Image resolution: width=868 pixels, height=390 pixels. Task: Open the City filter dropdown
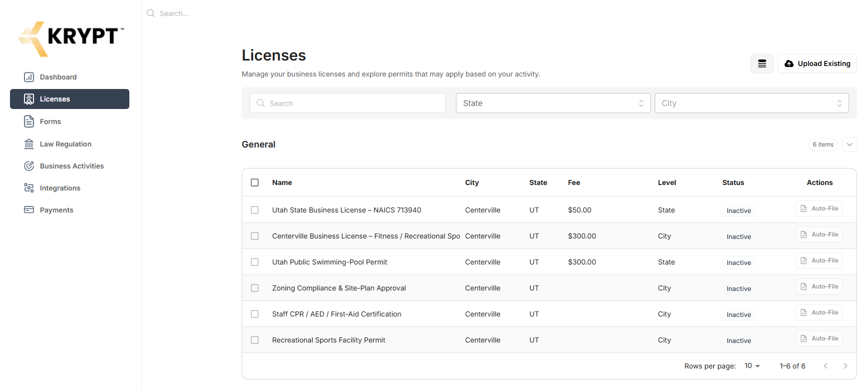(751, 103)
